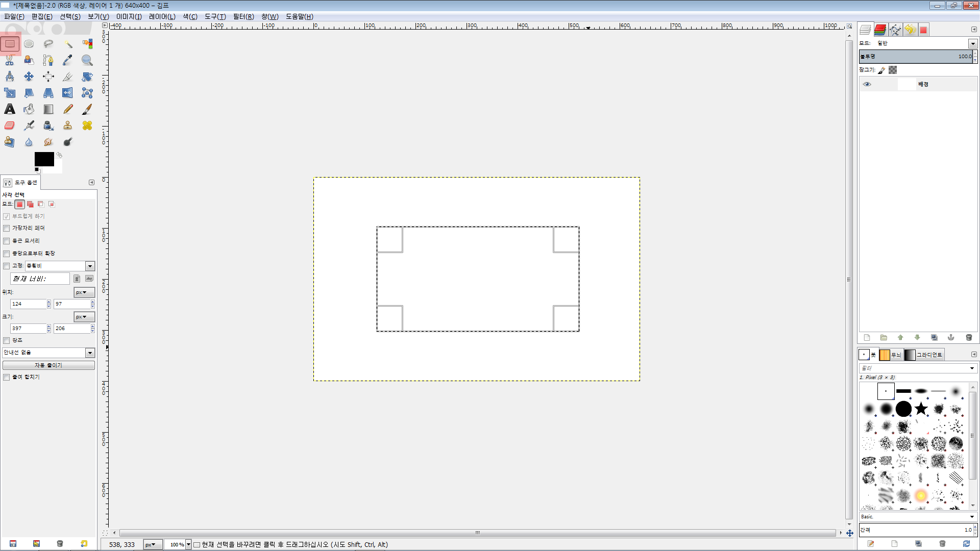Select the Eraser tool
Screen dimensions: 980x551
click(10, 126)
